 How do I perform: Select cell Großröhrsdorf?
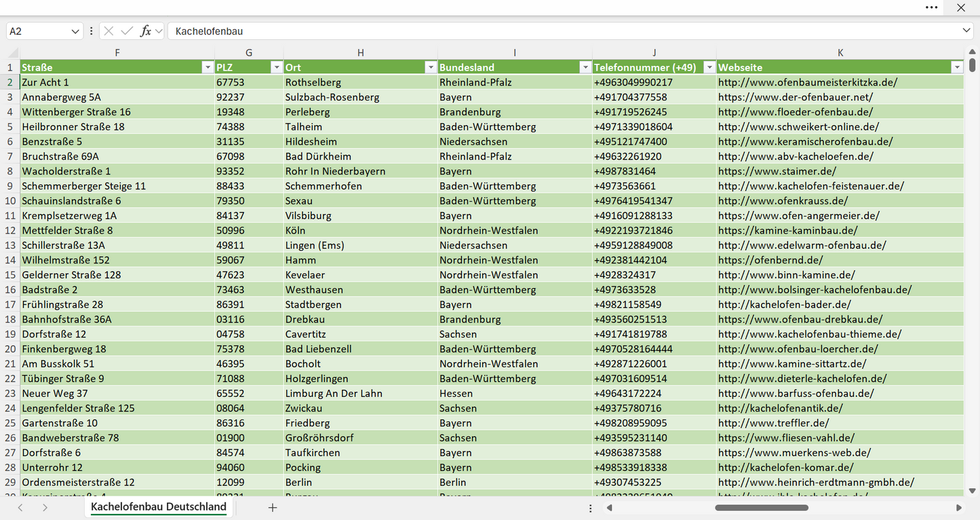point(360,438)
